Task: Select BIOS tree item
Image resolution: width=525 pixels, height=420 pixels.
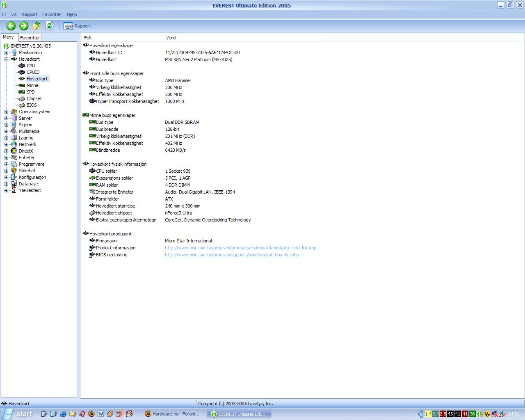Action: [32, 105]
